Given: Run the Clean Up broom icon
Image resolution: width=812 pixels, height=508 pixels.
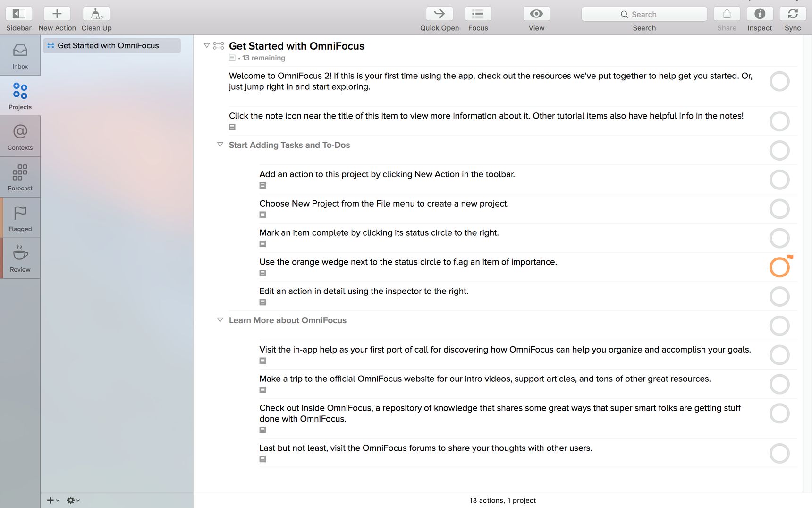Looking at the screenshot, I should tap(96, 14).
